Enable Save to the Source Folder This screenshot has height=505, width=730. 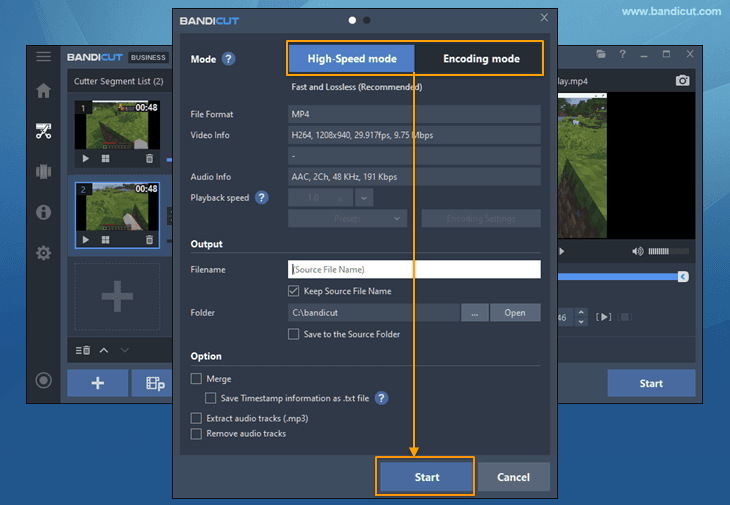(293, 334)
